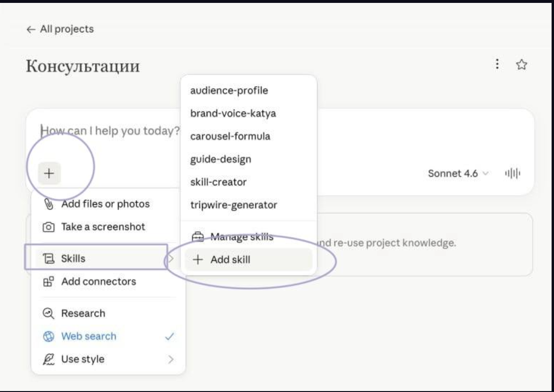Toggle Web search off

click(x=109, y=336)
